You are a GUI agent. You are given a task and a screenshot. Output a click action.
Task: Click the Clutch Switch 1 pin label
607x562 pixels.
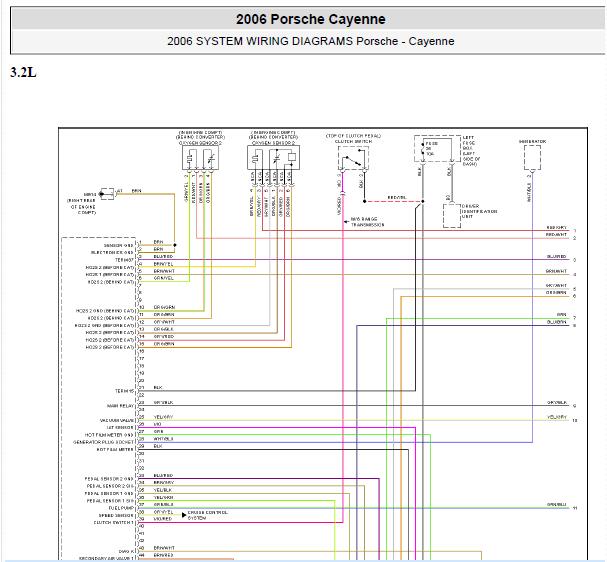(114, 523)
